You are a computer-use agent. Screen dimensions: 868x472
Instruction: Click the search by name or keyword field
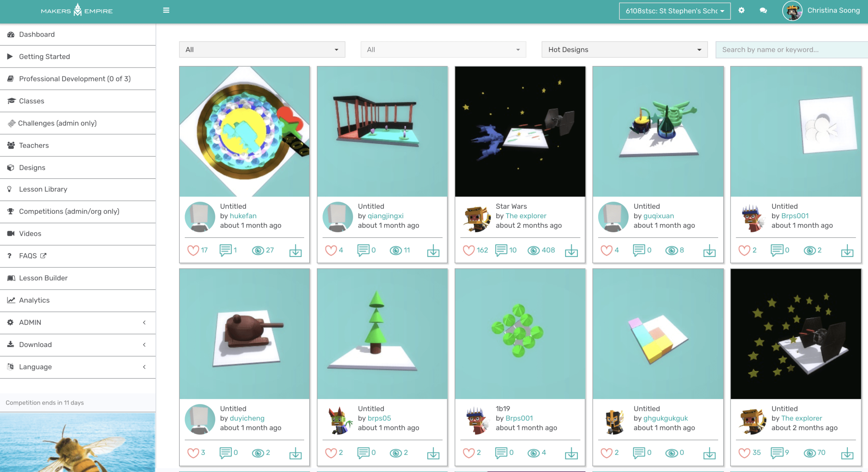click(791, 49)
